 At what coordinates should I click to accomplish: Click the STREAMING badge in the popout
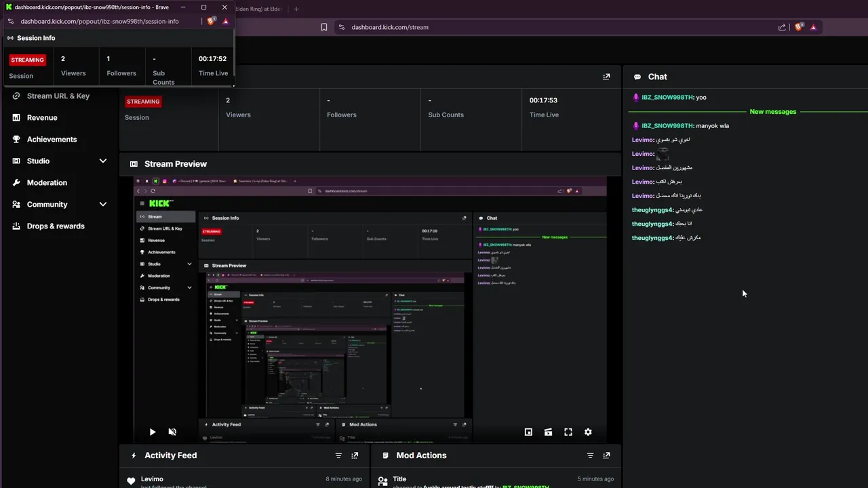click(27, 60)
